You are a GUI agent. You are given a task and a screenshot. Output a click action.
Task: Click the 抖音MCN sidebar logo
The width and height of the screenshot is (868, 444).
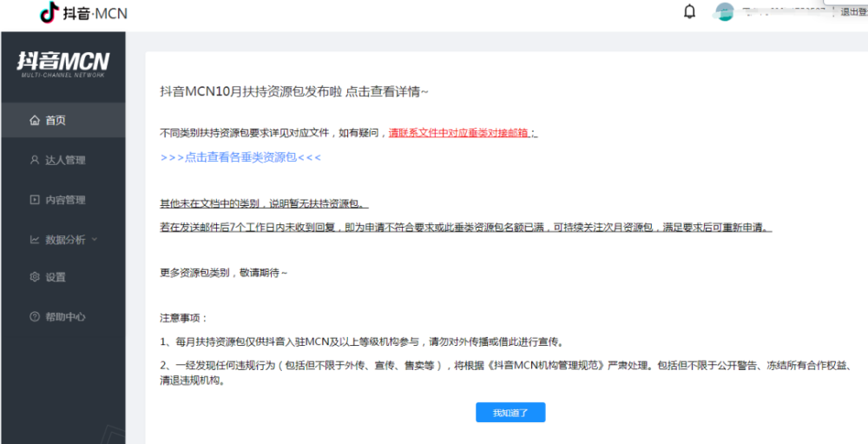tap(62, 63)
